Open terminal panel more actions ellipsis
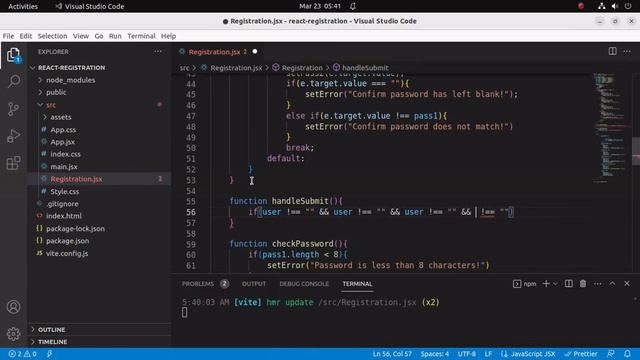The width and height of the screenshot is (640, 360). [x=598, y=284]
